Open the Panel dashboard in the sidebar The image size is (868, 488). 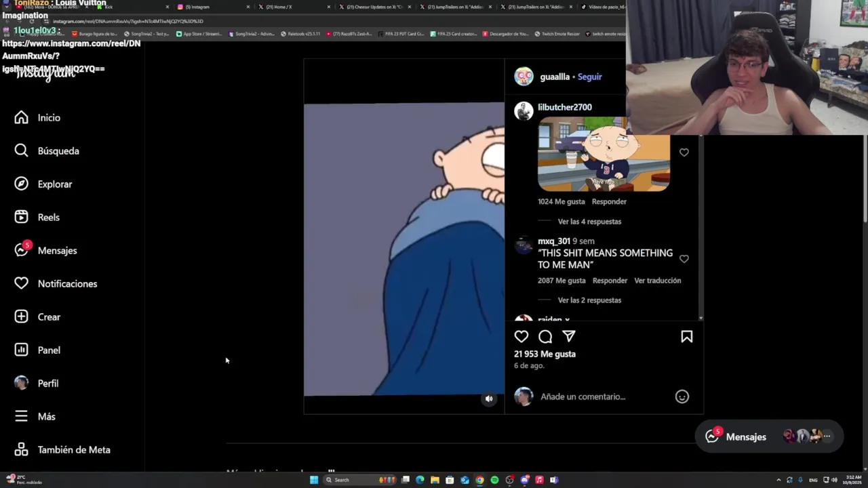[38, 350]
